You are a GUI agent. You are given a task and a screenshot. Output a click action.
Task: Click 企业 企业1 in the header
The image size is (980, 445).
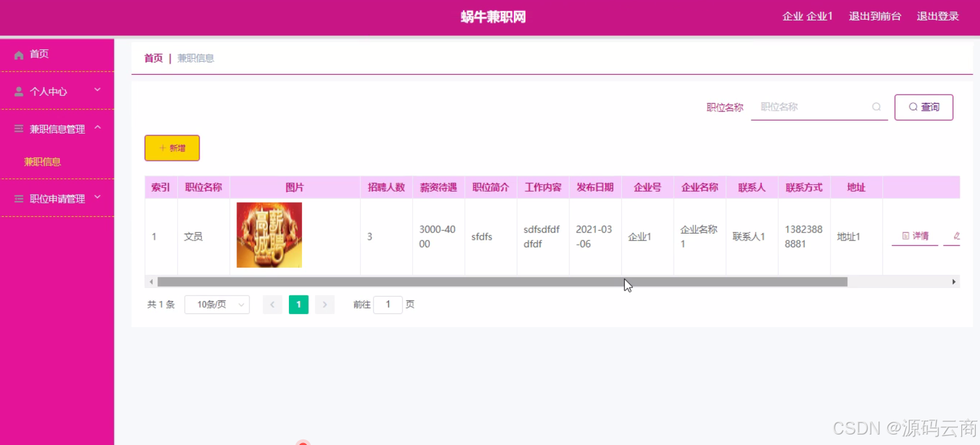tap(807, 17)
